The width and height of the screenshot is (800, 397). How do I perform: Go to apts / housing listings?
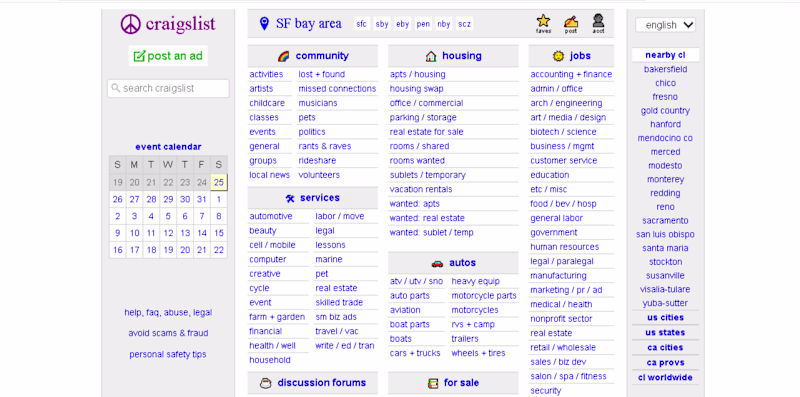click(x=417, y=75)
